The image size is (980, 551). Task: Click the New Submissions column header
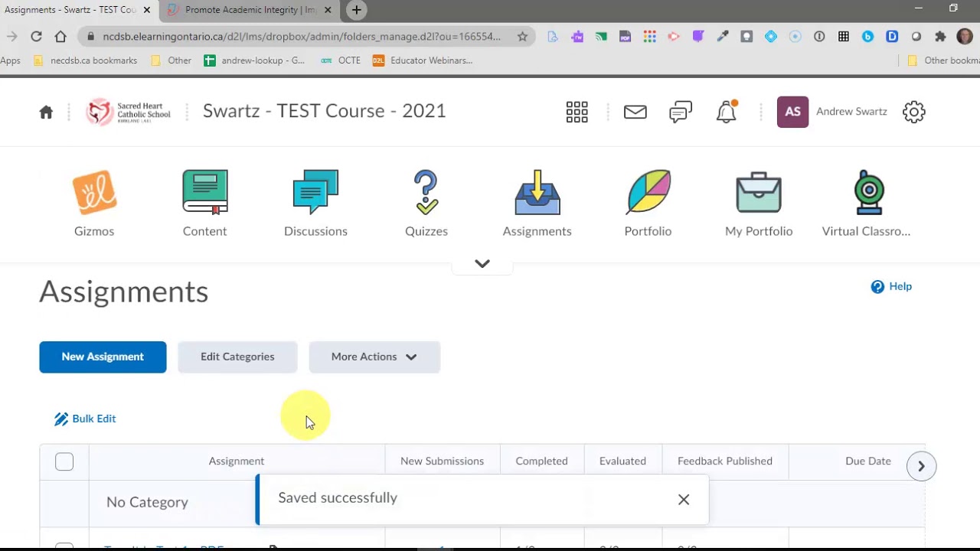click(x=442, y=461)
